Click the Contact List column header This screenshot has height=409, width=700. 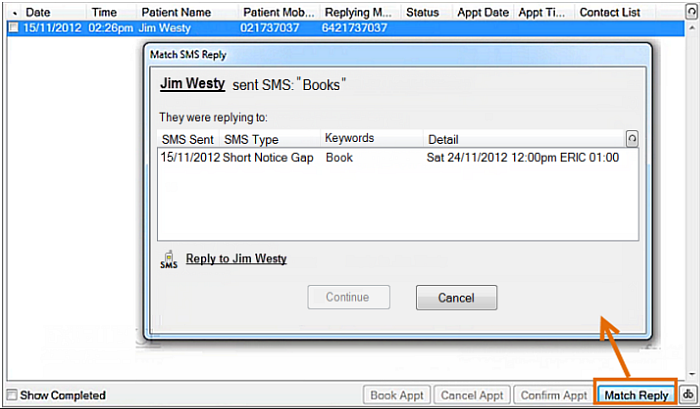click(610, 12)
